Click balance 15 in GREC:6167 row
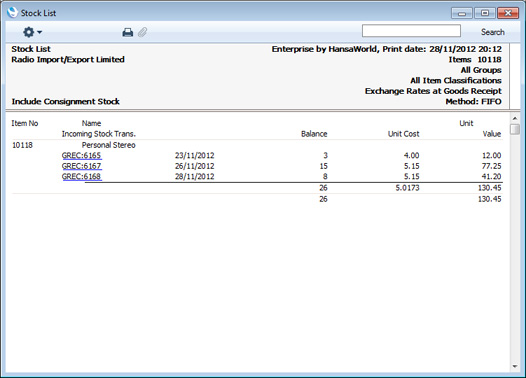 [x=324, y=166]
